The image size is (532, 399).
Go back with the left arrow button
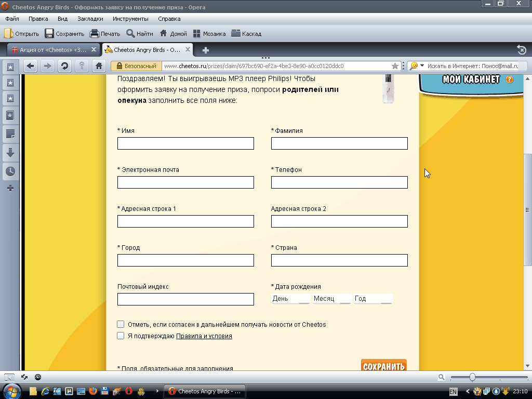pos(31,66)
